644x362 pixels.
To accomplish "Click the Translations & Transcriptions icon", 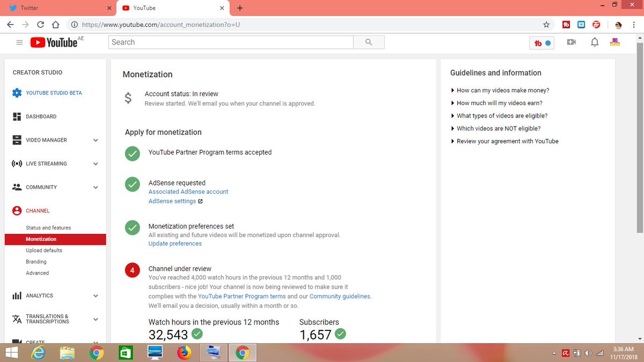I will coord(17,319).
